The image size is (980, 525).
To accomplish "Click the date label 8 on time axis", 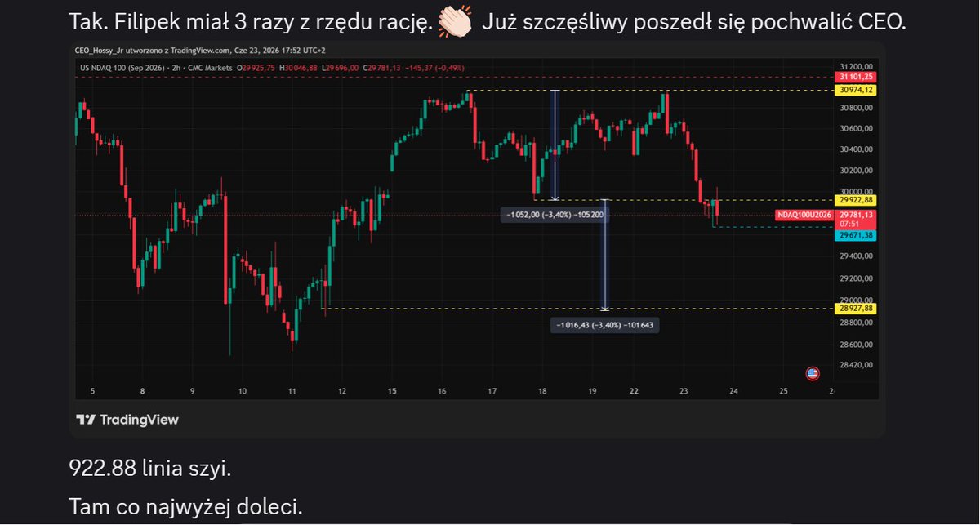I will [x=142, y=391].
